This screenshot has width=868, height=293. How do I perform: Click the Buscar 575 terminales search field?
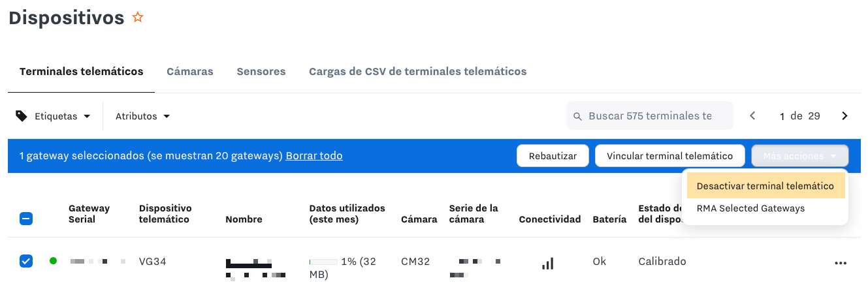650,116
